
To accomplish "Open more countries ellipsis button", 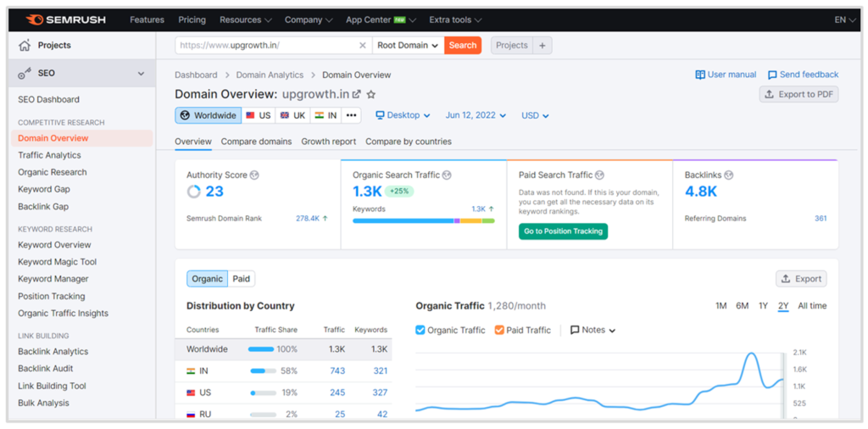I will (x=351, y=115).
